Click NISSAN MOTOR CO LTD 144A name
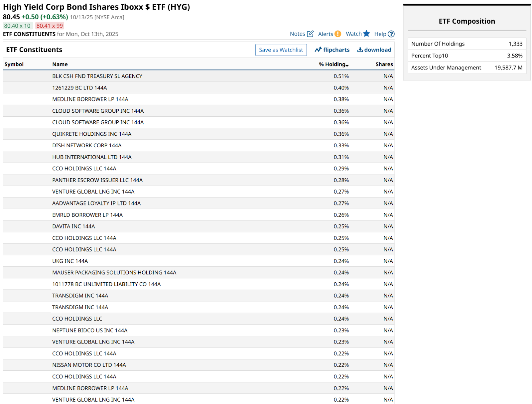 [x=89, y=365]
